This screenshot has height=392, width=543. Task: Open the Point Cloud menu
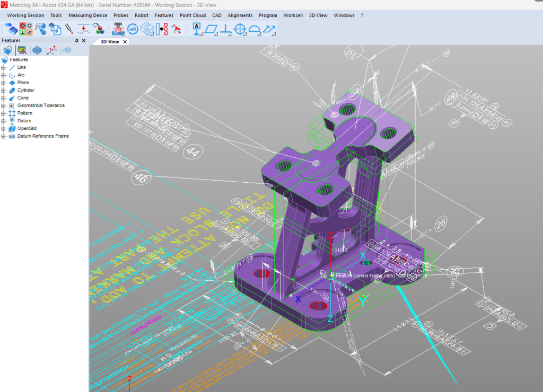coord(192,15)
